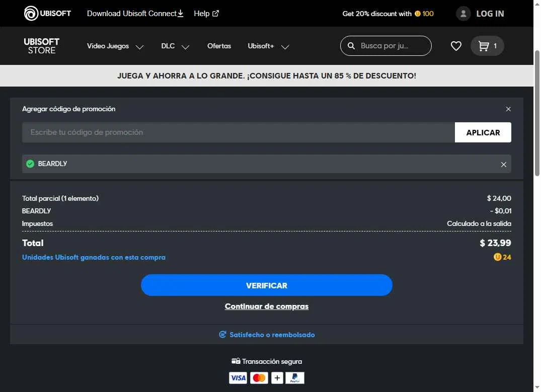
Task: Click the green check icon beside BEARDLY
Action: pyautogui.click(x=30, y=164)
